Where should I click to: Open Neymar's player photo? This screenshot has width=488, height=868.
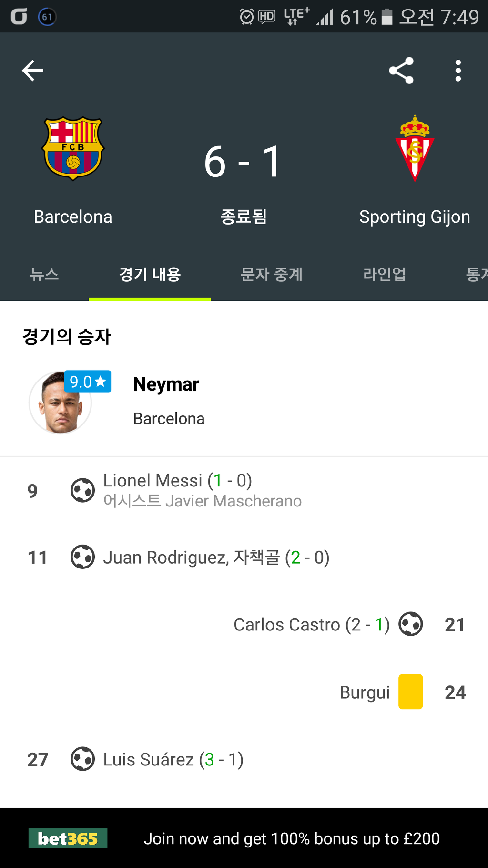(x=60, y=403)
